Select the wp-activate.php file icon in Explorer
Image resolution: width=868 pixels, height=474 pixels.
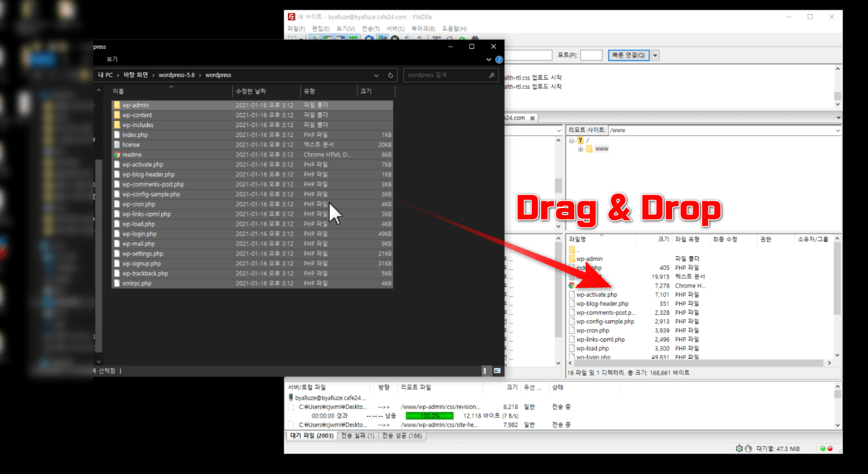tap(117, 164)
